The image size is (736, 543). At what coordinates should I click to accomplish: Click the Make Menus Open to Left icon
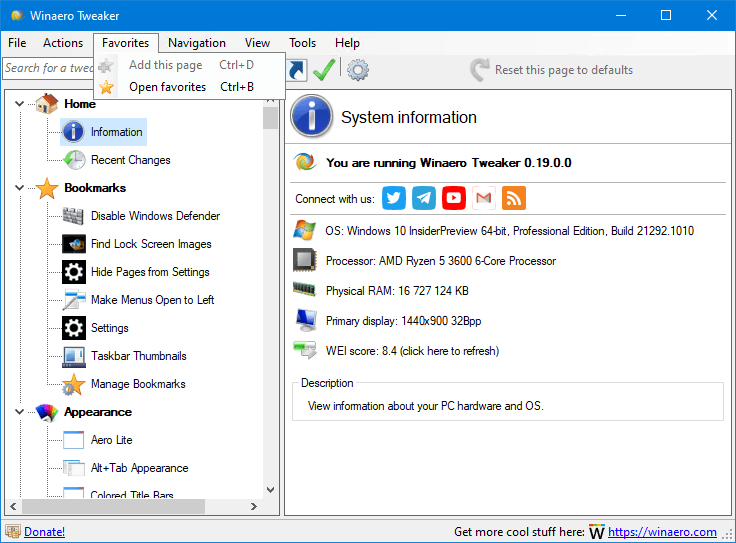[x=74, y=300]
